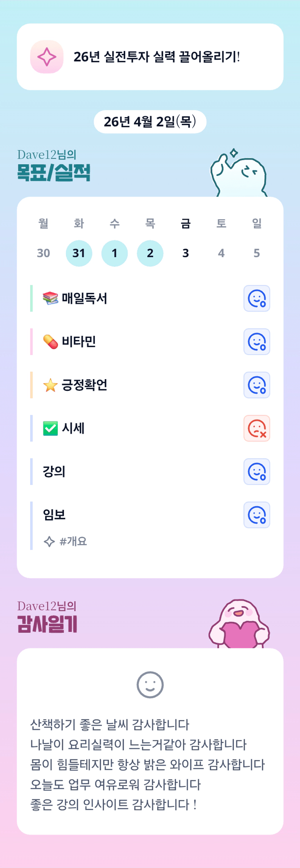Click the pink heart-holding mascot character
300x868 pixels.
[239, 624]
